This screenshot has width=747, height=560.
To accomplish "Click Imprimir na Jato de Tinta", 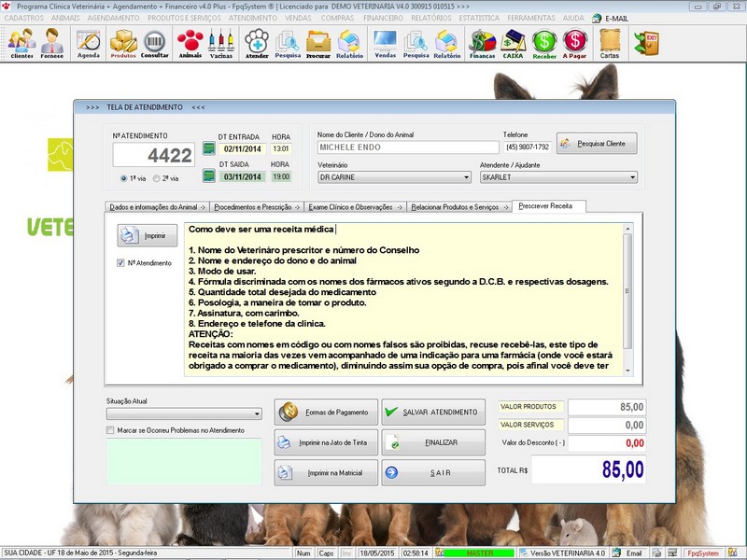I will tap(326, 442).
